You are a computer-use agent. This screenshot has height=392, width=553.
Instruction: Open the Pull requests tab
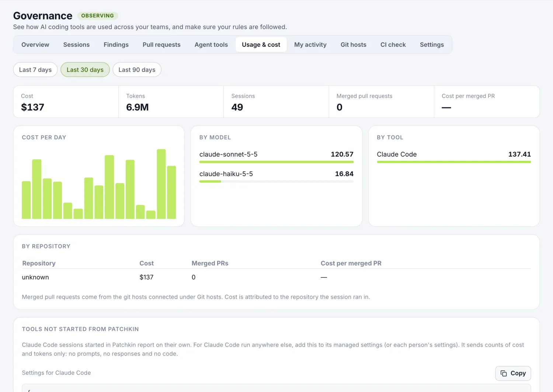[161, 45]
